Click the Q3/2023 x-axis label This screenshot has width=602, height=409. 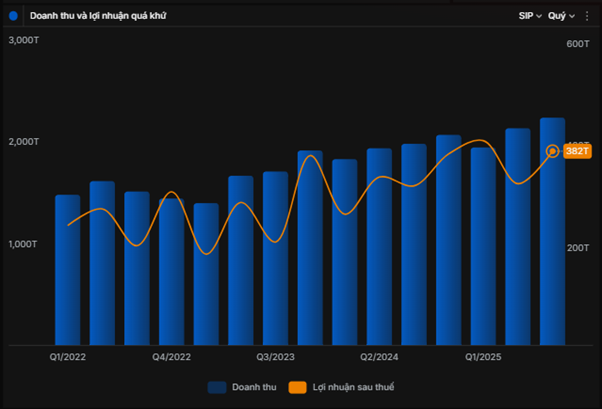[275, 357]
